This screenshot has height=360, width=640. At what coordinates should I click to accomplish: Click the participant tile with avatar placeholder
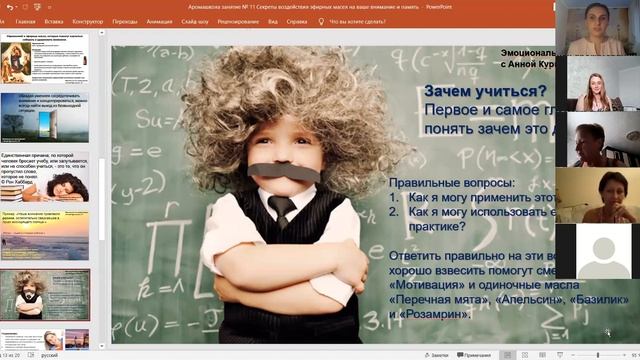coord(598,251)
